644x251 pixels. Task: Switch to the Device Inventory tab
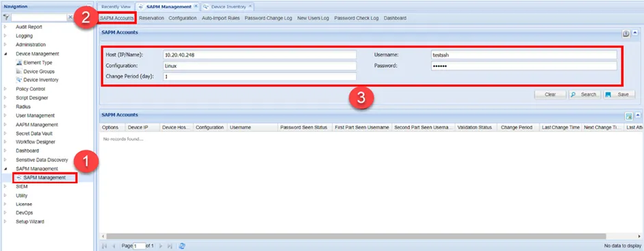pyautogui.click(x=227, y=7)
